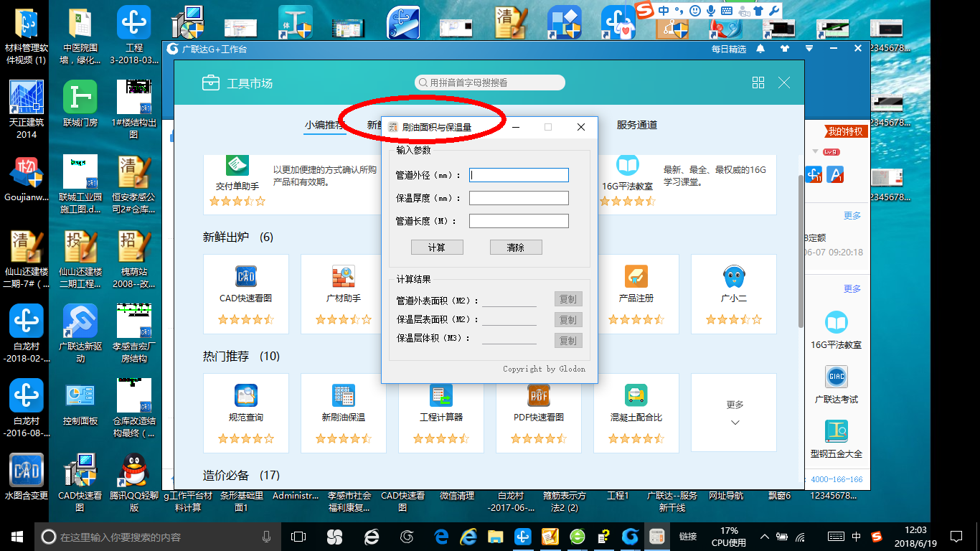This screenshot has width=980, height=551.
Task: Copy the 保温层表面积 result
Action: click(568, 320)
